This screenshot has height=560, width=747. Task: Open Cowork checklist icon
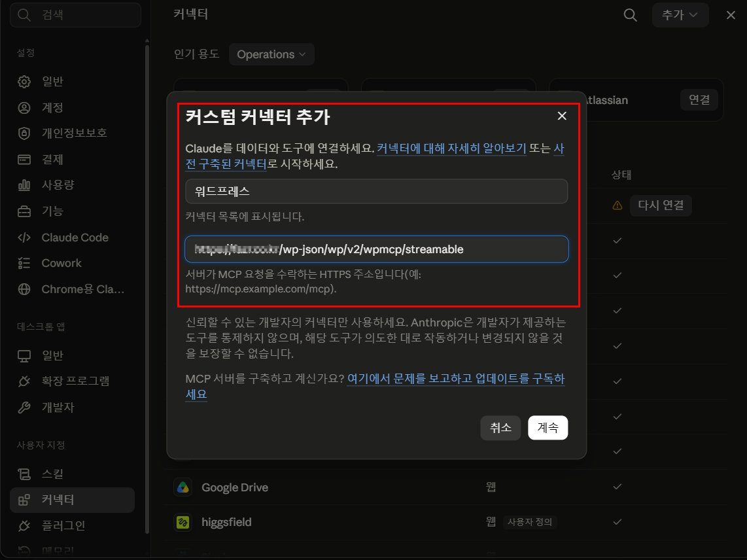pyautogui.click(x=24, y=263)
